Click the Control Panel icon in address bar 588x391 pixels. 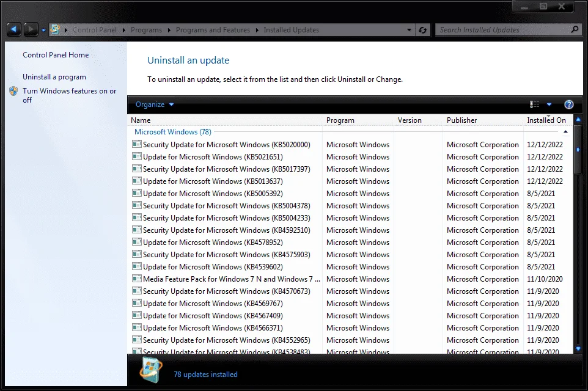[x=55, y=29]
